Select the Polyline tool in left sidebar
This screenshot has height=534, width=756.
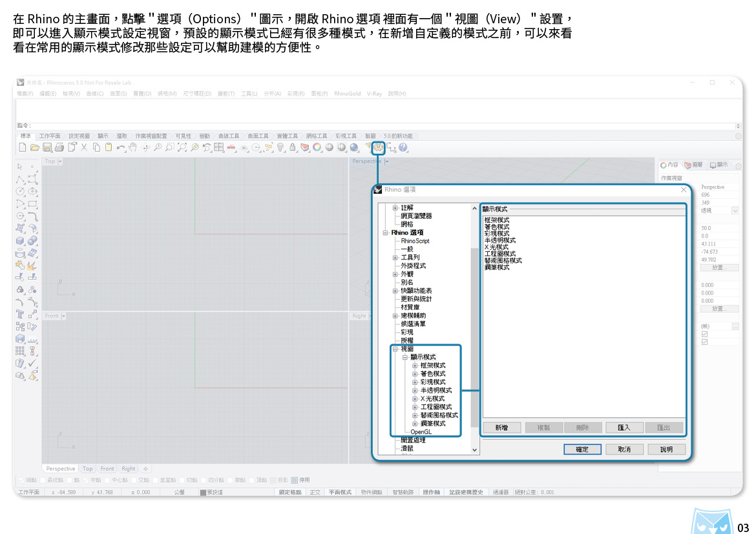pyautogui.click(x=20, y=180)
